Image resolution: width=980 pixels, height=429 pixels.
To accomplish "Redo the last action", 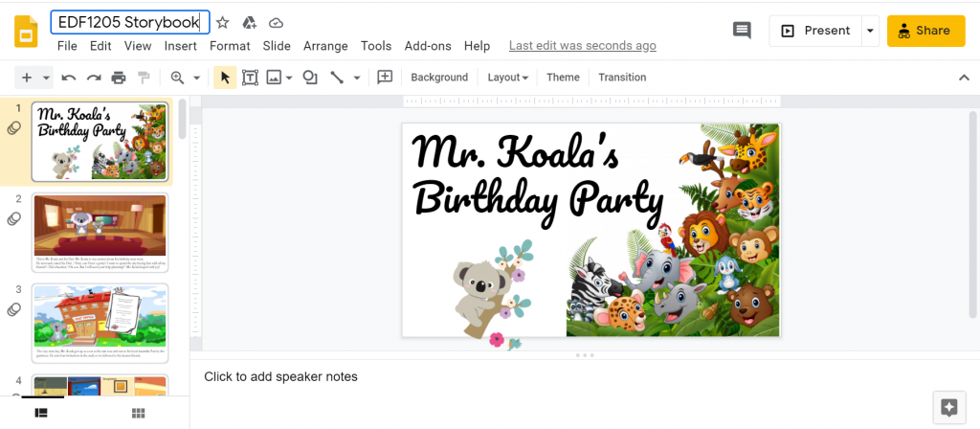I will pos(94,78).
